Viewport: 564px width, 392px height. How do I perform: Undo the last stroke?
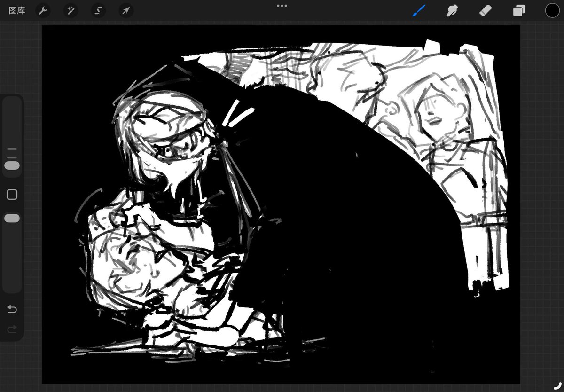click(12, 309)
